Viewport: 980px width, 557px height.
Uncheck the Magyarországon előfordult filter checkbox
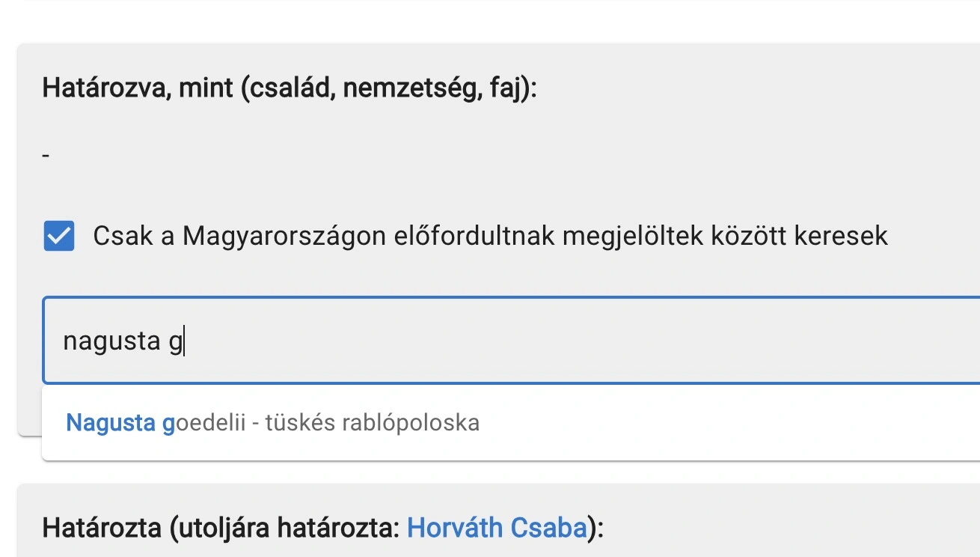(x=58, y=236)
